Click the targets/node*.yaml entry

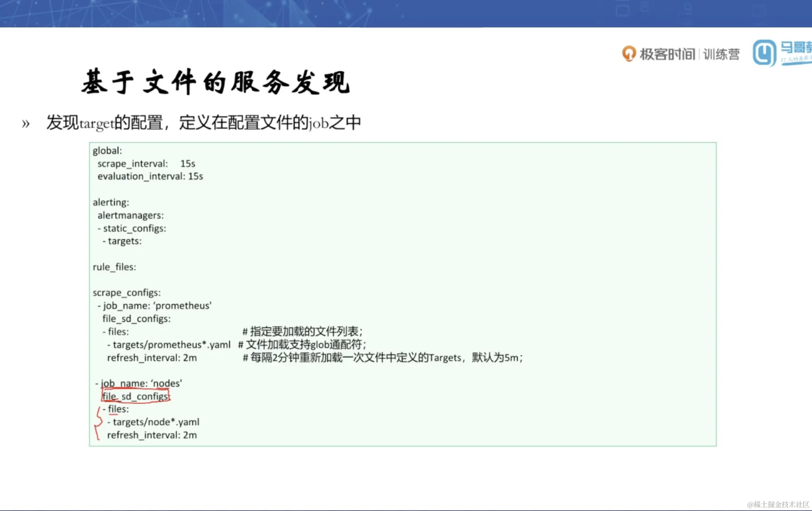[x=156, y=422]
